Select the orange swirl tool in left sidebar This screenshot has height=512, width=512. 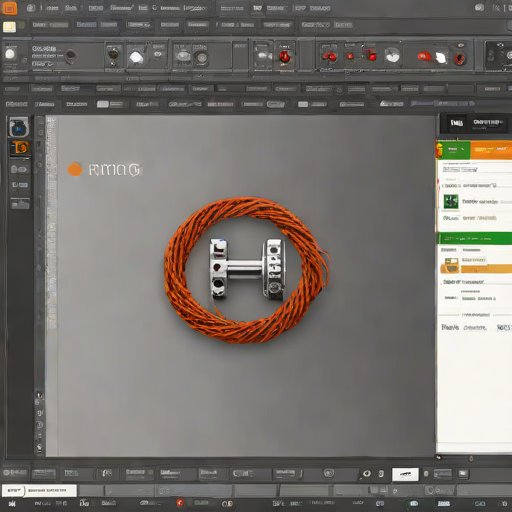[20, 148]
